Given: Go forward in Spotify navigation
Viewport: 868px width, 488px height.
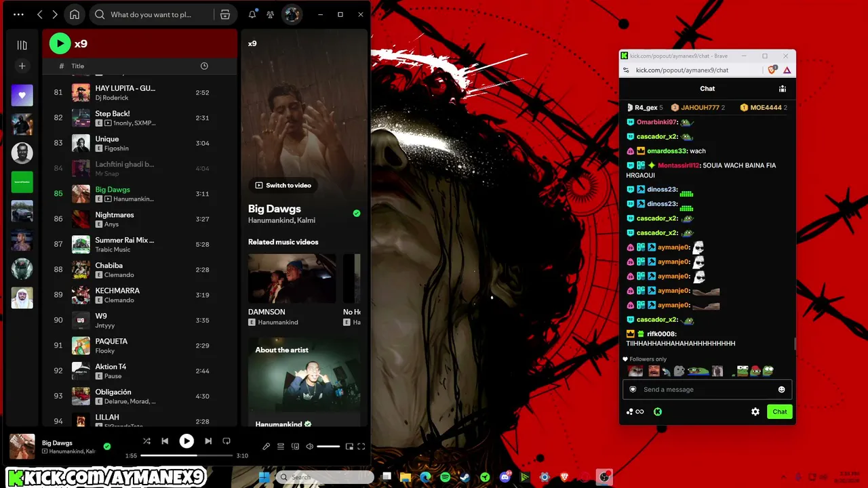Looking at the screenshot, I should click(x=55, y=14).
